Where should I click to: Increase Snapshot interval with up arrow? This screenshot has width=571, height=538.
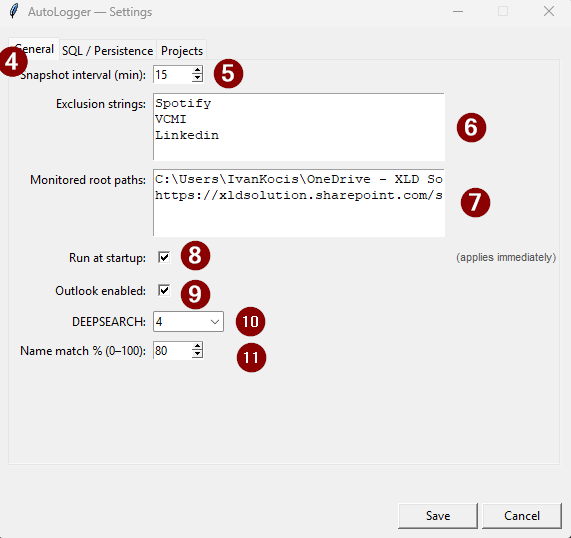tap(197, 70)
